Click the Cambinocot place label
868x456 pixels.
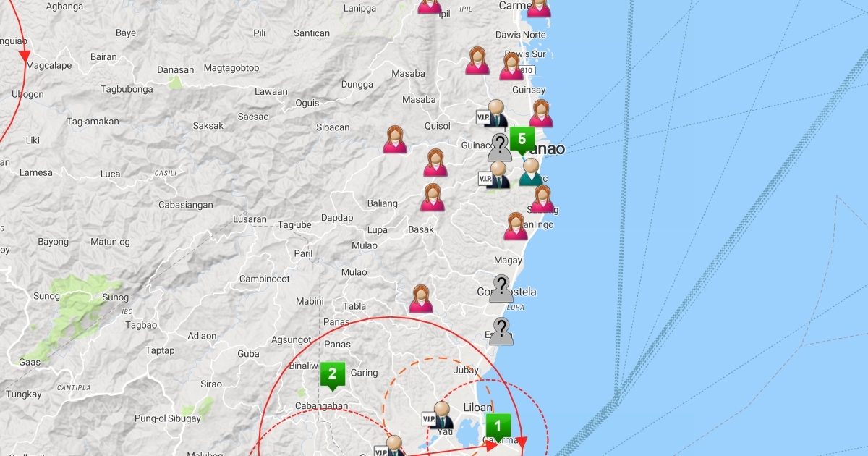(264, 279)
